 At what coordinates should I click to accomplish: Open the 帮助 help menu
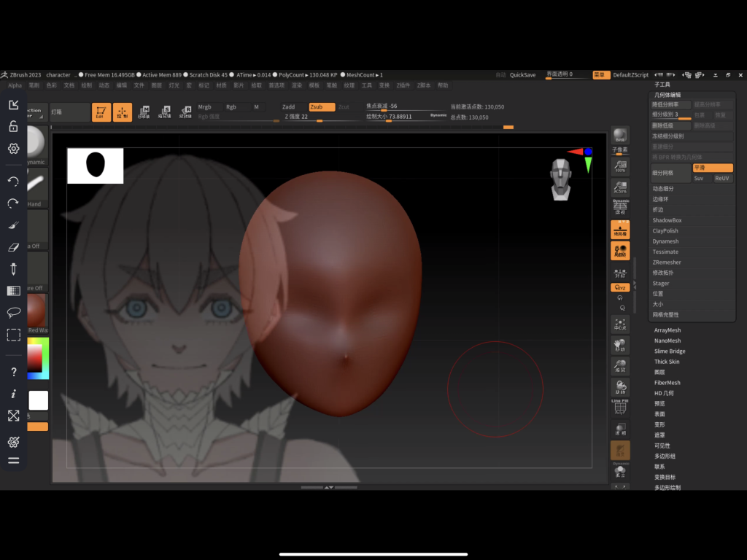click(x=443, y=85)
